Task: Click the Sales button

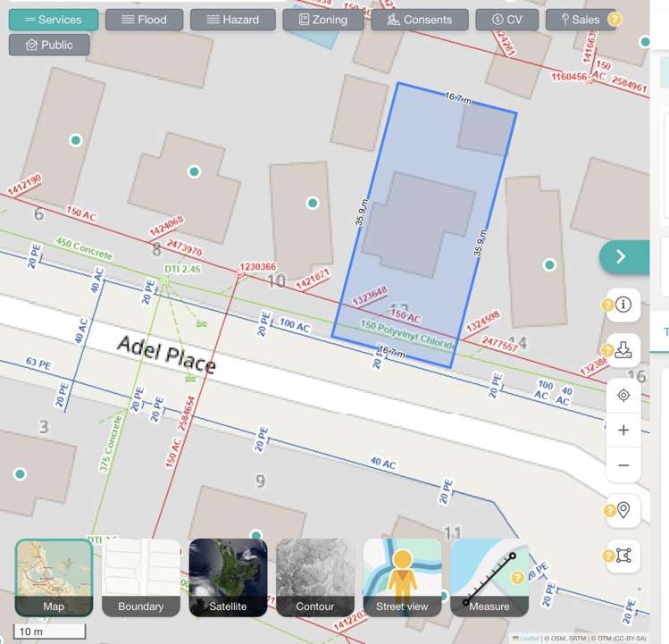Action: point(580,20)
